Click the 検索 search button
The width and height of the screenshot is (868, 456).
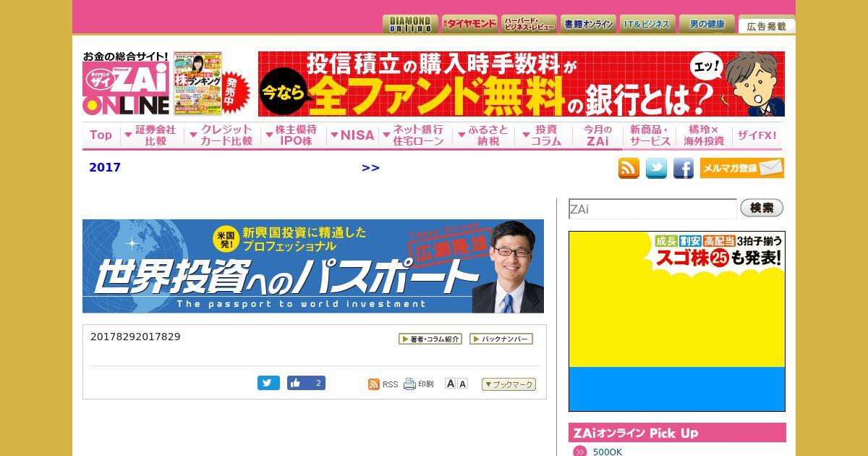click(x=762, y=208)
